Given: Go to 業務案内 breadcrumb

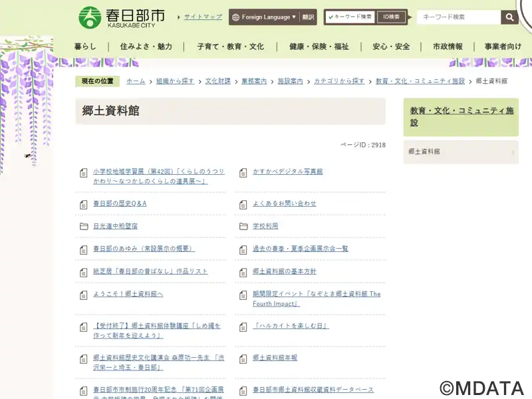Looking at the screenshot, I should [x=254, y=81].
